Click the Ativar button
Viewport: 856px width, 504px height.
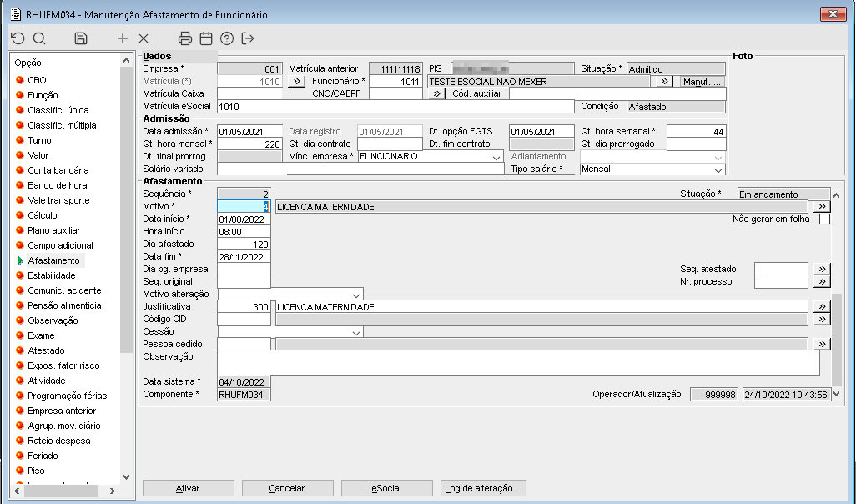click(189, 488)
